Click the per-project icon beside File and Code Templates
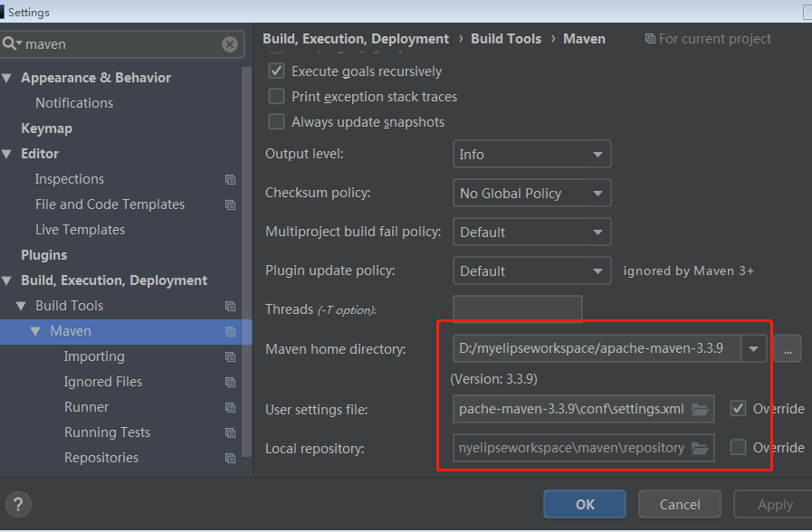Image resolution: width=812 pixels, height=532 pixels. point(231,205)
